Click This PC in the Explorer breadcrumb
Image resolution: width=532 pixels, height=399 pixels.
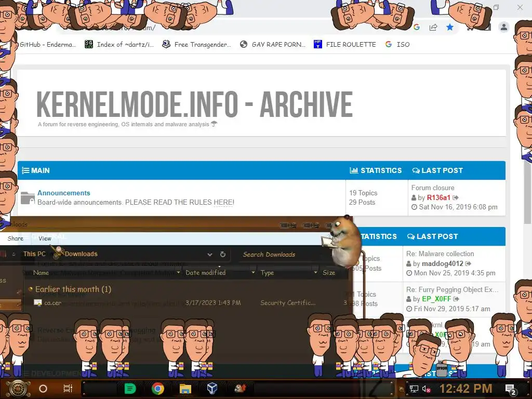(34, 254)
